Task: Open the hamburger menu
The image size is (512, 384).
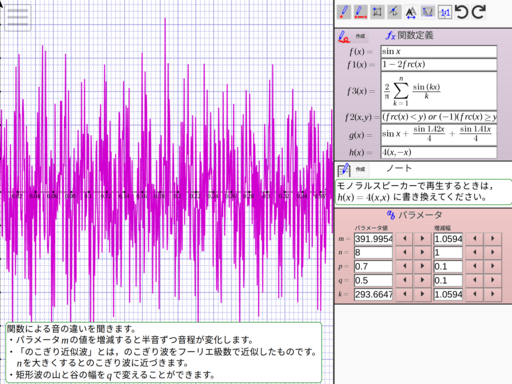Action: pos(17,17)
